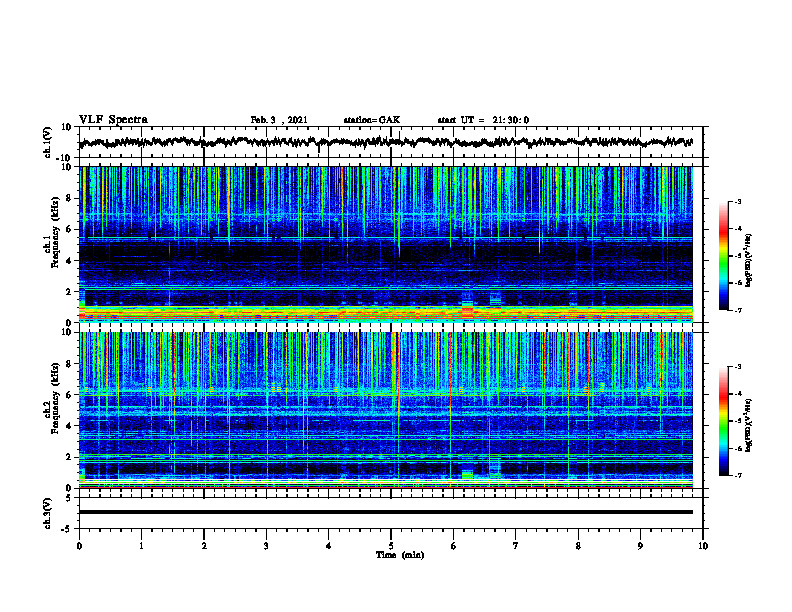This screenshot has width=792, height=612.
Task: Click the "VLF Spectra" title text
Action: [113, 120]
